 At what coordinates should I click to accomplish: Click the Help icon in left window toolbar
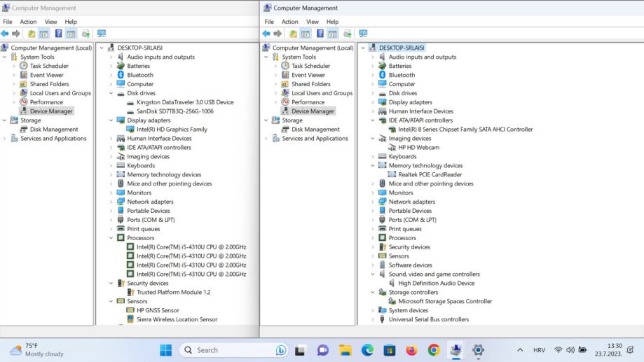(59, 34)
